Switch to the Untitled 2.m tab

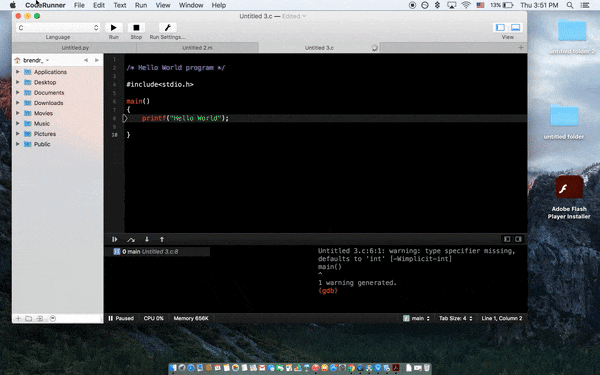[197, 48]
